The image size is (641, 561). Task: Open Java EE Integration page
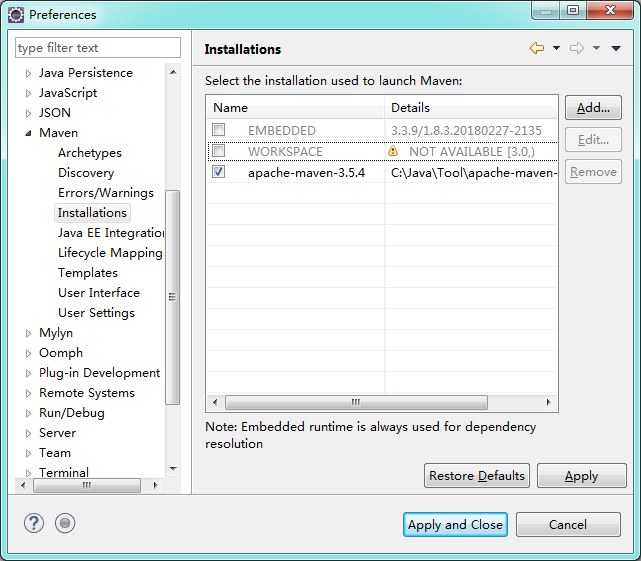coord(111,233)
